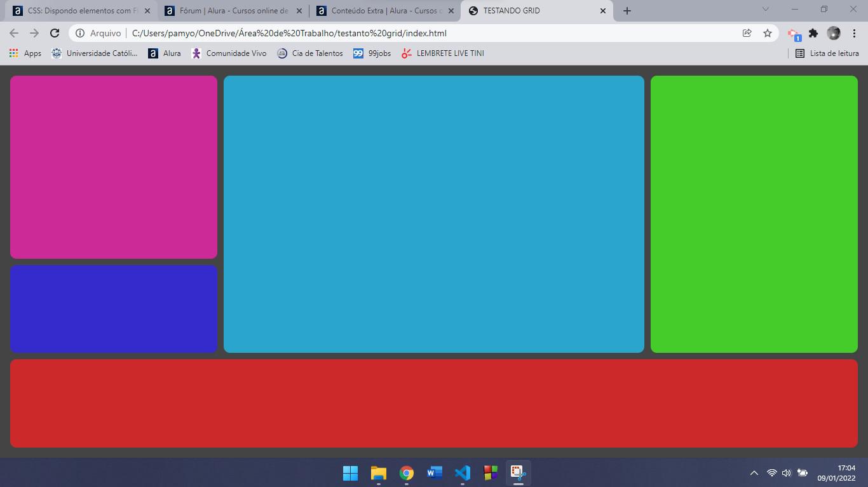This screenshot has height=487, width=868.
Task: Open Universidade Católi... bookmark
Action: pyautogui.click(x=94, y=53)
